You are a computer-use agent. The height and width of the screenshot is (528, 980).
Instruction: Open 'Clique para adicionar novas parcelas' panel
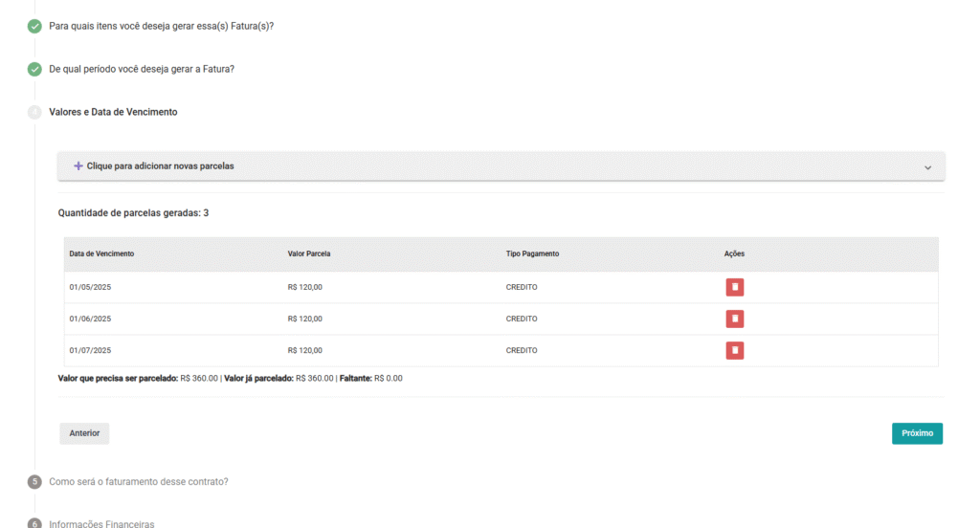[x=160, y=166]
